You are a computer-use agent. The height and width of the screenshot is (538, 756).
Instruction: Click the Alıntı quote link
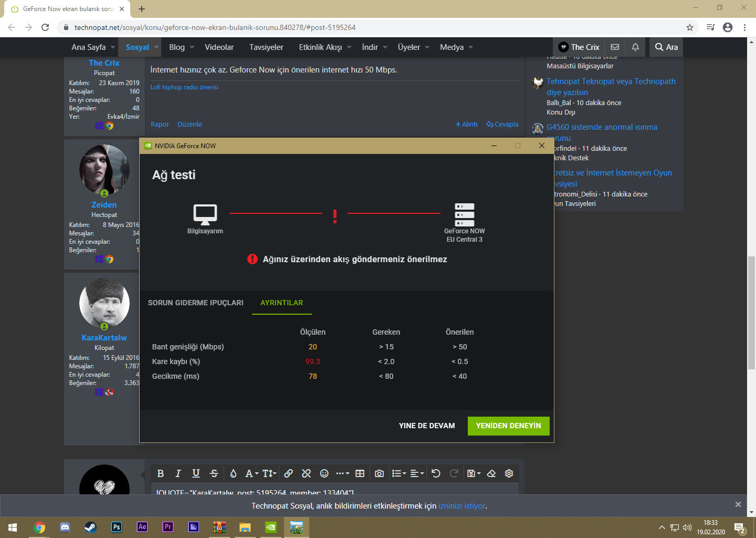click(x=467, y=125)
